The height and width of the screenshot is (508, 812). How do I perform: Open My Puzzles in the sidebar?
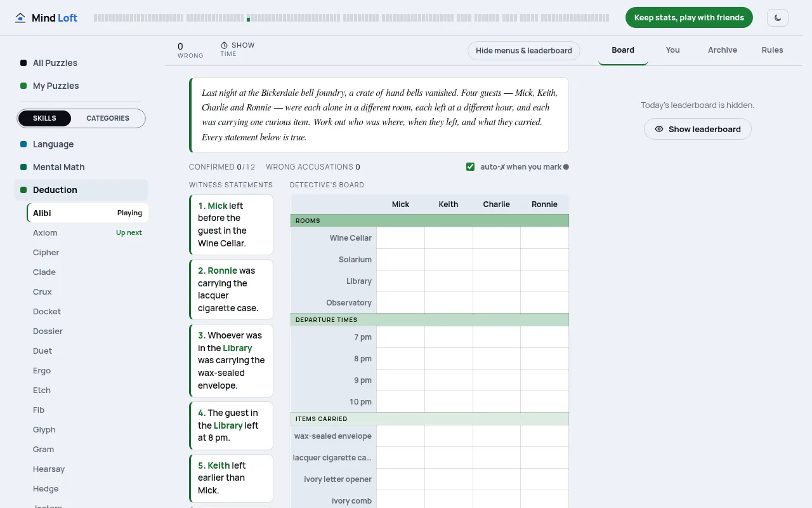(81, 86)
